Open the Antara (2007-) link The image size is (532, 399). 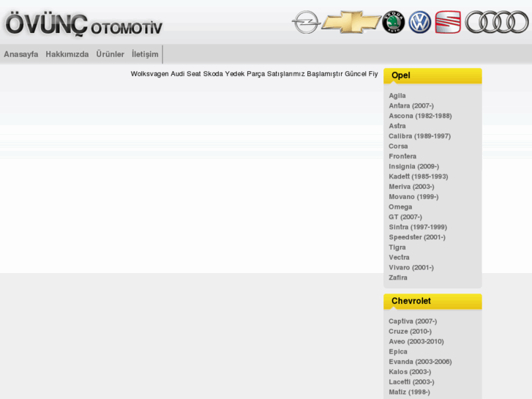[411, 106]
